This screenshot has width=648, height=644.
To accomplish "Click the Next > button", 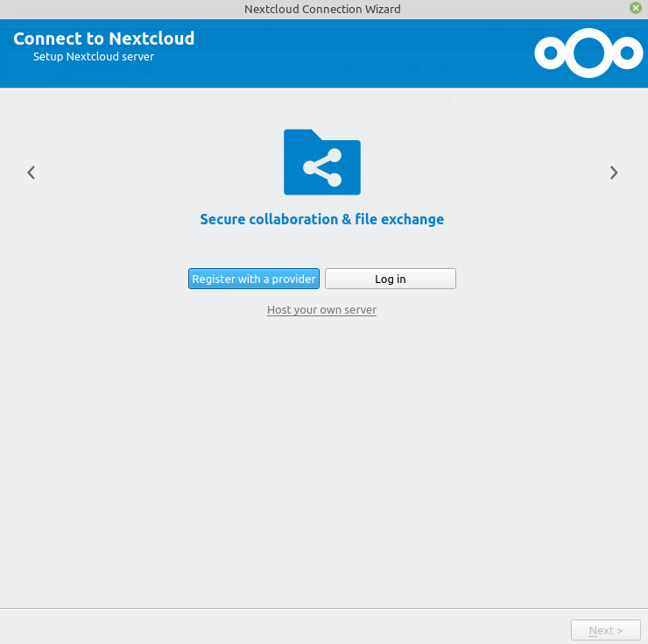I will pyautogui.click(x=605, y=630).
